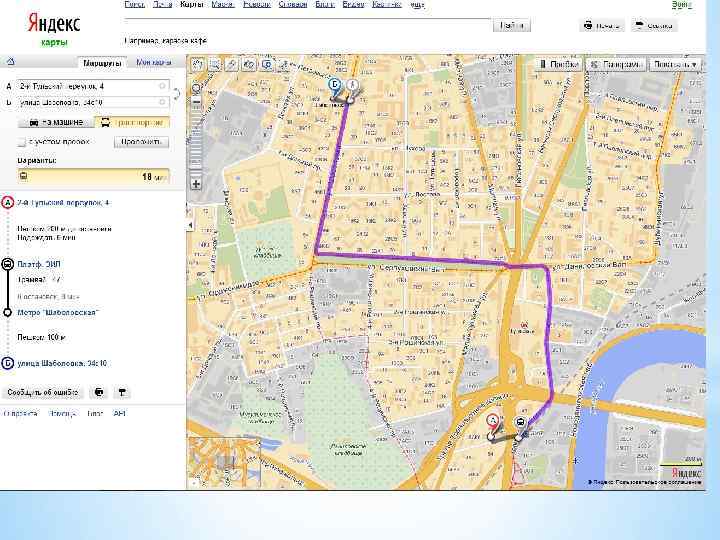720x540 pixels.
Task: Swap route points A and Б
Action: [x=177, y=94]
